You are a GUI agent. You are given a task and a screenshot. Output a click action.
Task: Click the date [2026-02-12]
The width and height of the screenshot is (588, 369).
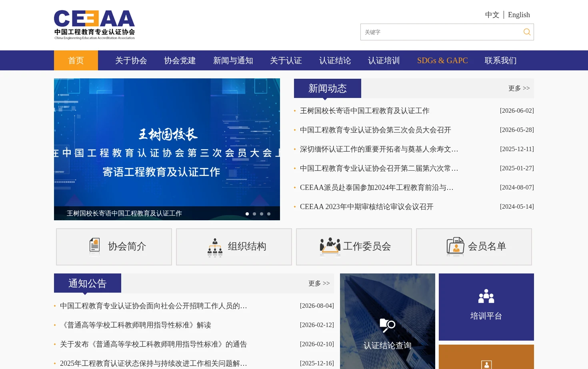pyautogui.click(x=317, y=325)
